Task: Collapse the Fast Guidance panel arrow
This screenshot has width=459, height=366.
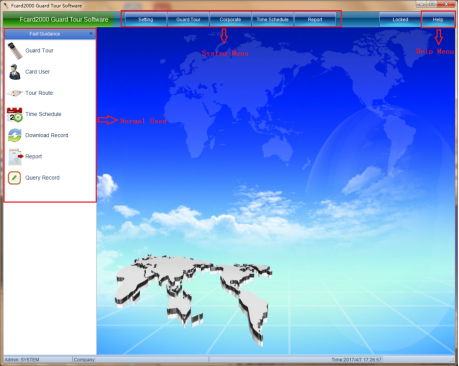Action: [91, 34]
